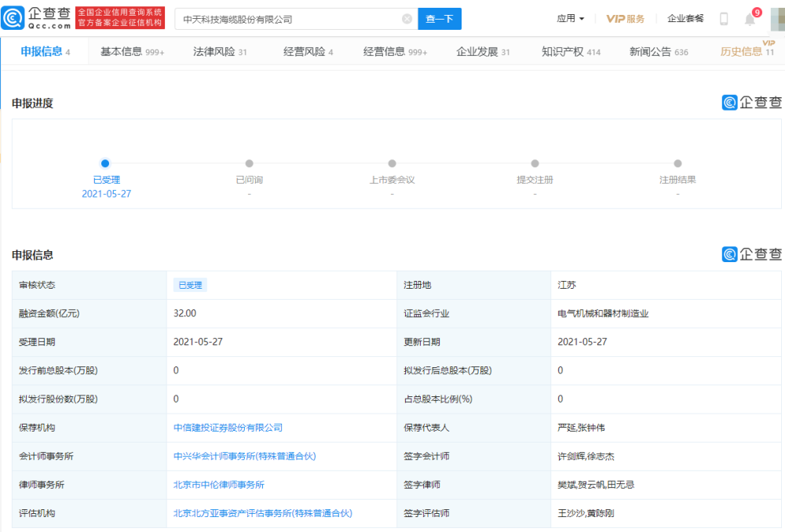Open the 基本信息 tab
This screenshot has width=785, height=532.
tap(130, 52)
